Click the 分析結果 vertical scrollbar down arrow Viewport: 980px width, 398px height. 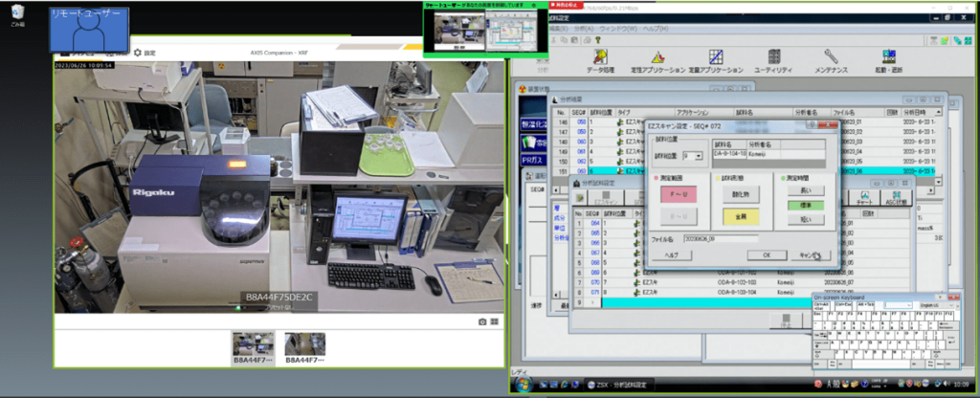pyautogui.click(x=937, y=182)
